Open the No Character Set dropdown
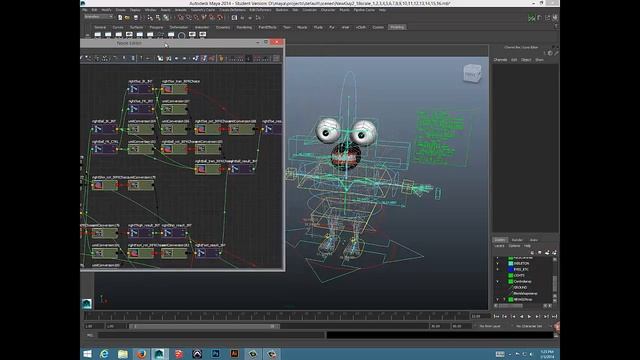Image resolution: width=640 pixels, height=360 pixels. (x=529, y=326)
